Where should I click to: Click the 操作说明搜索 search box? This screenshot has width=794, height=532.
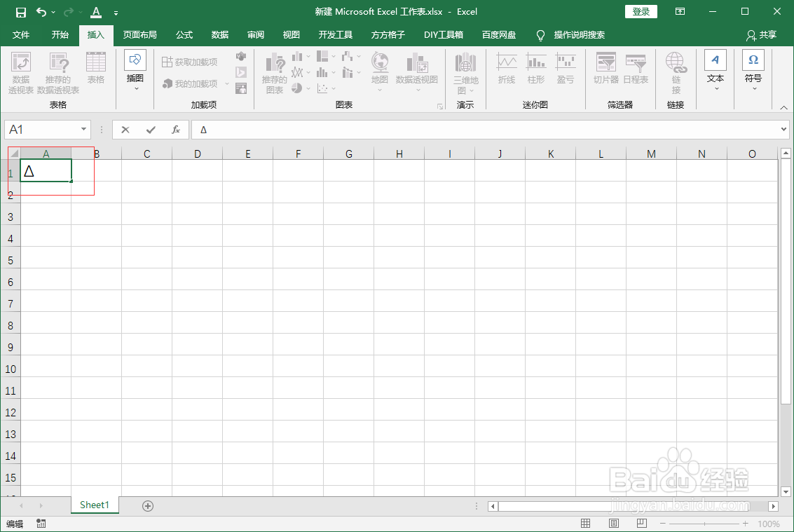pyautogui.click(x=580, y=35)
